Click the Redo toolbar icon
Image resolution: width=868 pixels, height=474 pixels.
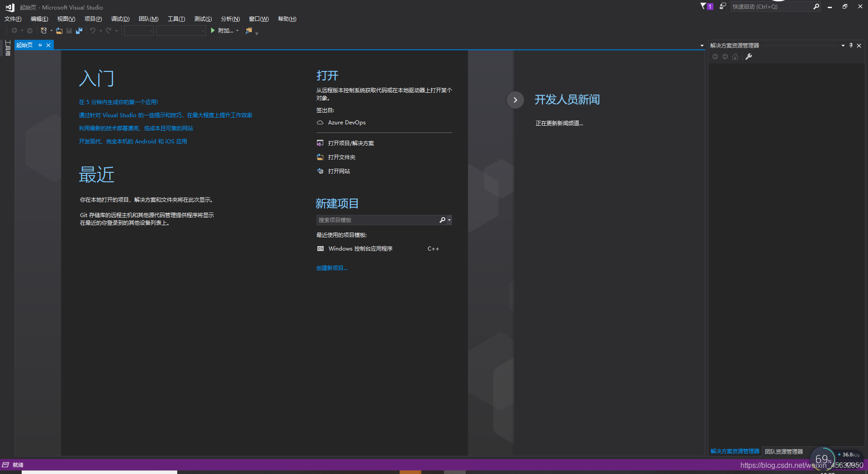tap(108, 31)
